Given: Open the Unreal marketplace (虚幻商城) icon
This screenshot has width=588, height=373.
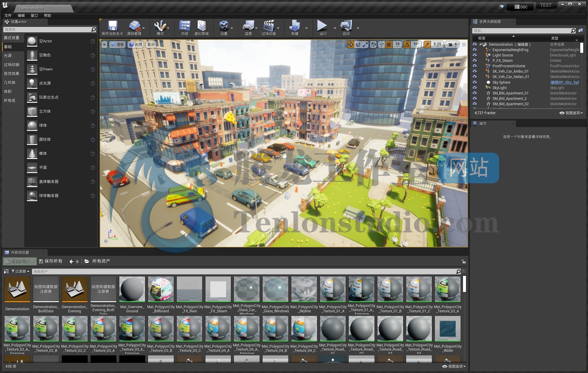Looking at the screenshot, I should [202, 26].
